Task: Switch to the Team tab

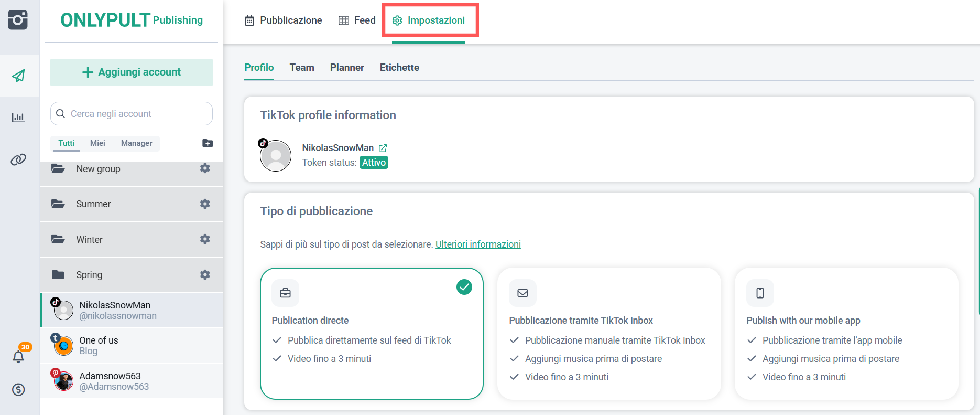Action: (302, 68)
